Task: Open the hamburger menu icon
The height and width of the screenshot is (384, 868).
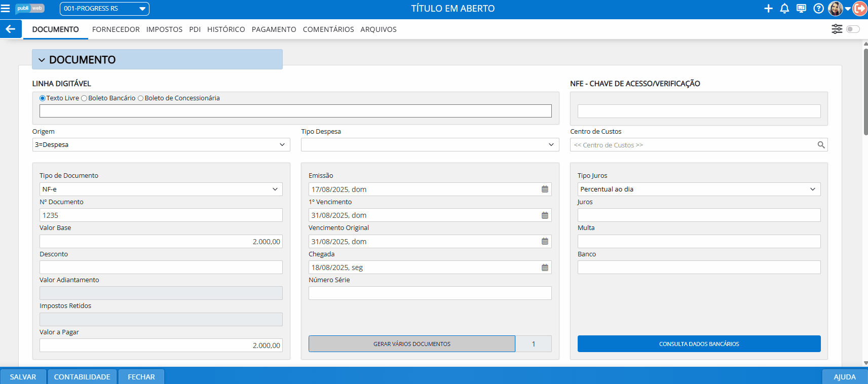Action: [6, 9]
